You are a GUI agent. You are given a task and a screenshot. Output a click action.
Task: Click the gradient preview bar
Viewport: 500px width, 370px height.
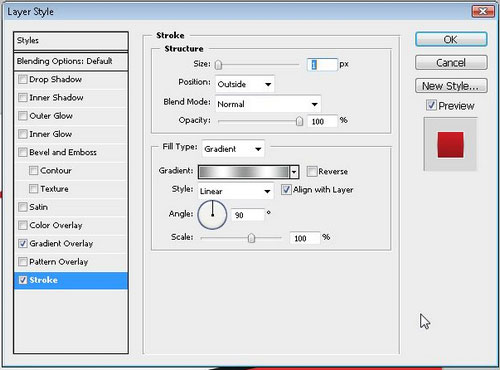click(244, 172)
